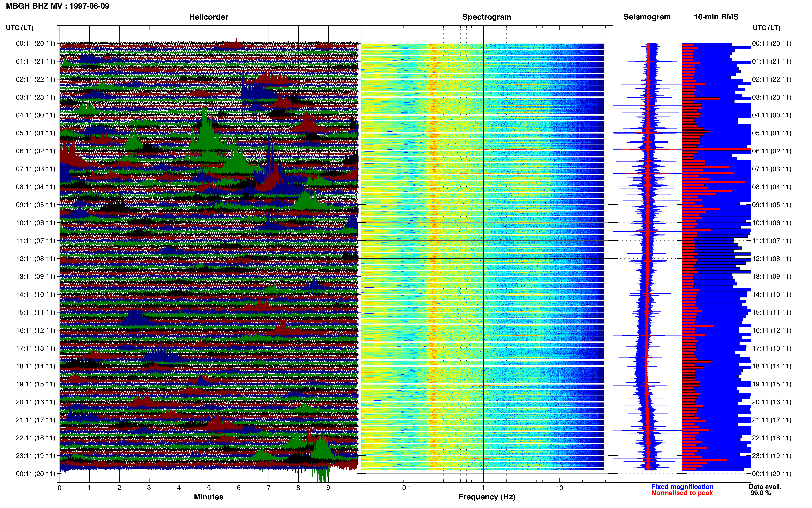812x508 pixels.
Task: Click 17:11 (13:11) label beside the Helicorder
Action: (36, 348)
